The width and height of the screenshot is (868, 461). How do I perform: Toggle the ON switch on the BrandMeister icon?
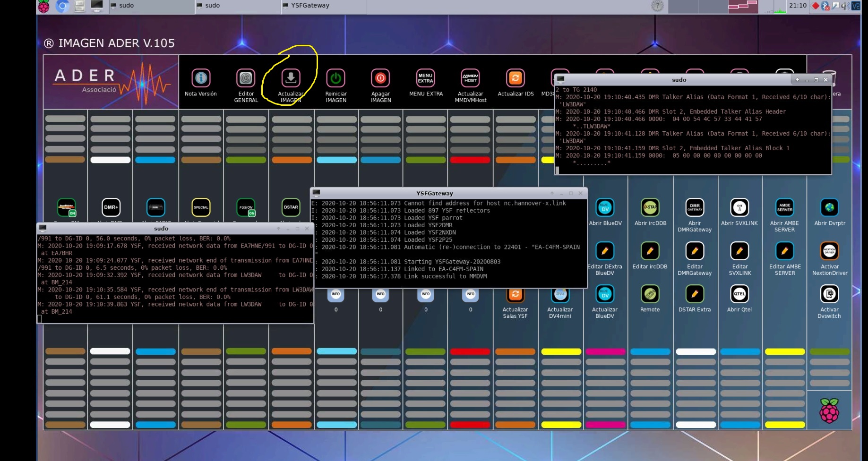72,213
